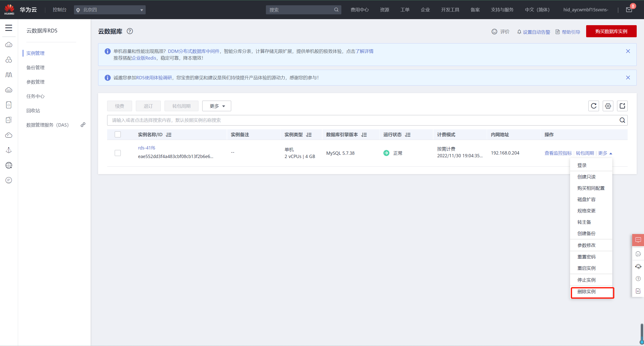Select 转主备 menu entry
Image resolution: width=644 pixels, height=346 pixels.
pyautogui.click(x=591, y=222)
